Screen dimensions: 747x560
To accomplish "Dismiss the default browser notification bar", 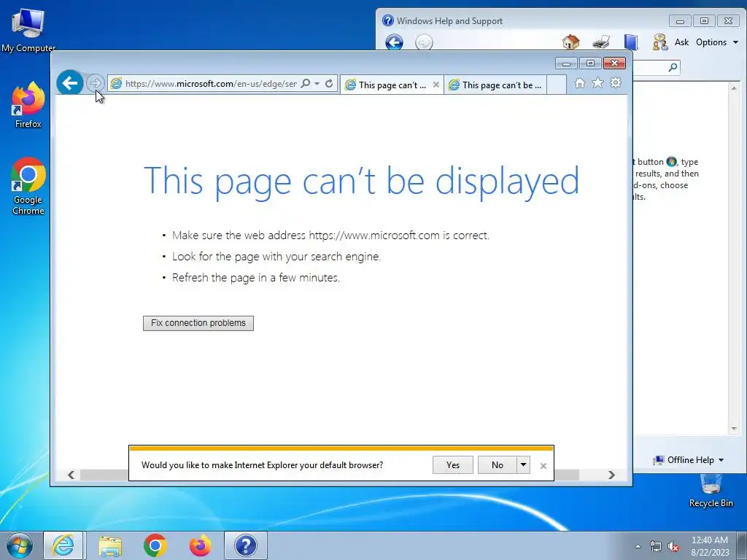I will tap(543, 466).
